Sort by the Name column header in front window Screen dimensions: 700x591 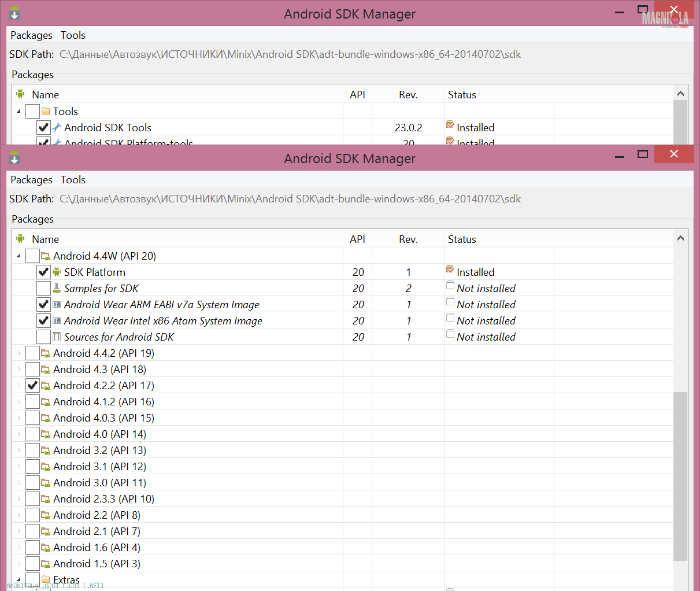[x=178, y=239]
